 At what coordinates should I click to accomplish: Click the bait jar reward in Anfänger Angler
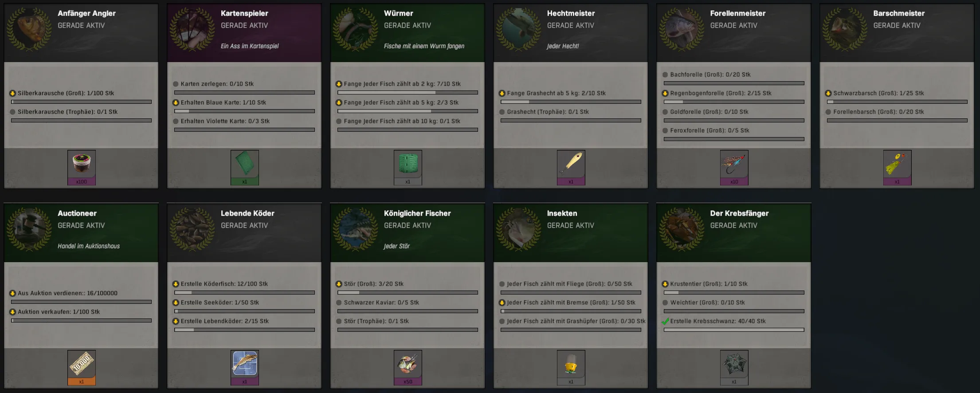click(x=82, y=167)
